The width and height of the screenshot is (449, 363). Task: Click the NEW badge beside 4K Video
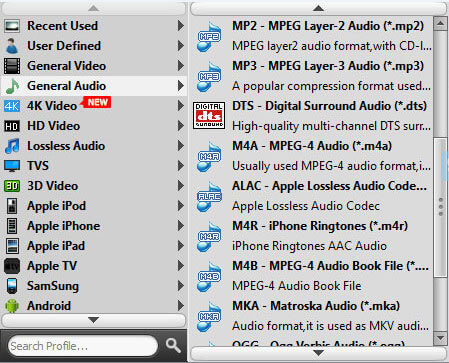pyautogui.click(x=97, y=102)
